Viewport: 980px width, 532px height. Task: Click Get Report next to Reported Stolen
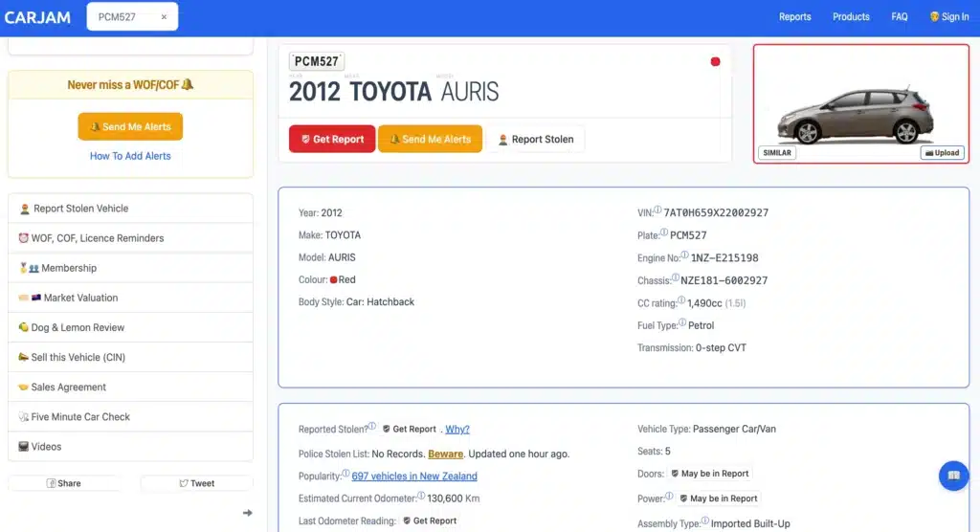(410, 429)
